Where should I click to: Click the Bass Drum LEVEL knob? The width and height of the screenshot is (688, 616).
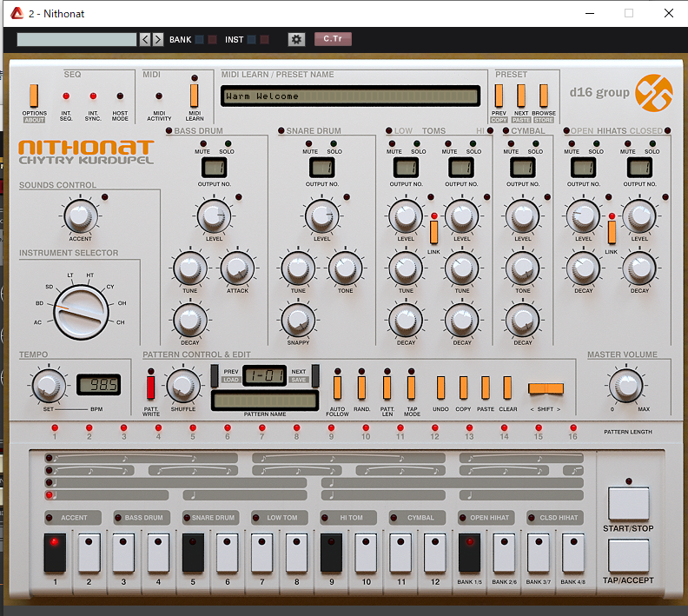(x=214, y=215)
